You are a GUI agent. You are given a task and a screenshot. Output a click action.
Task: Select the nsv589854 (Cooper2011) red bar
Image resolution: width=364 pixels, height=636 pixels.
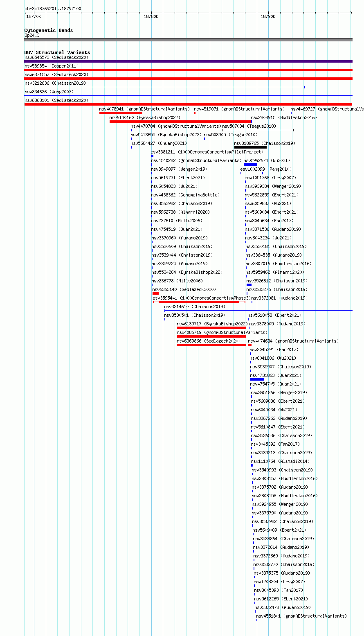click(x=188, y=70)
